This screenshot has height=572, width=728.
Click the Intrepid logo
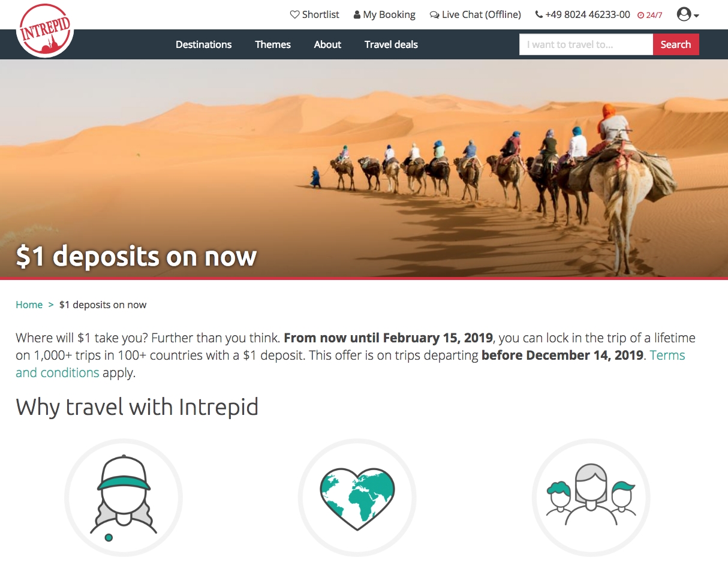[45, 29]
